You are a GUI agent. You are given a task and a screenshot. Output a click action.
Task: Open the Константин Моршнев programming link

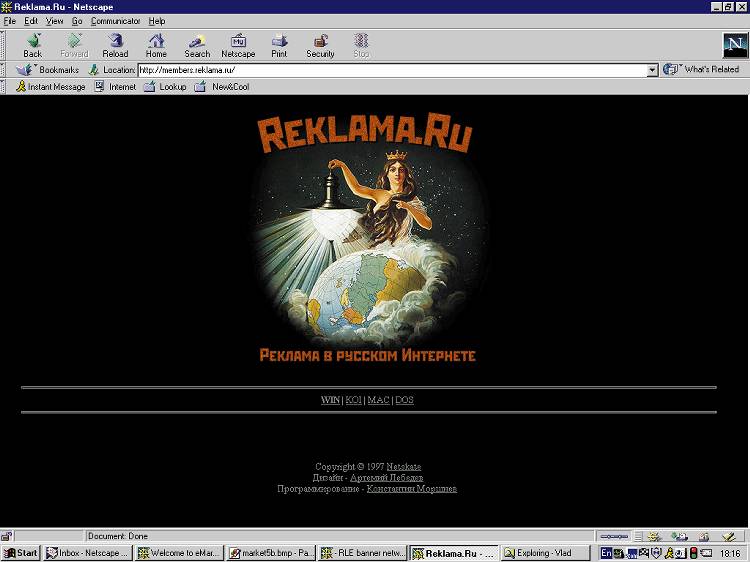412,488
